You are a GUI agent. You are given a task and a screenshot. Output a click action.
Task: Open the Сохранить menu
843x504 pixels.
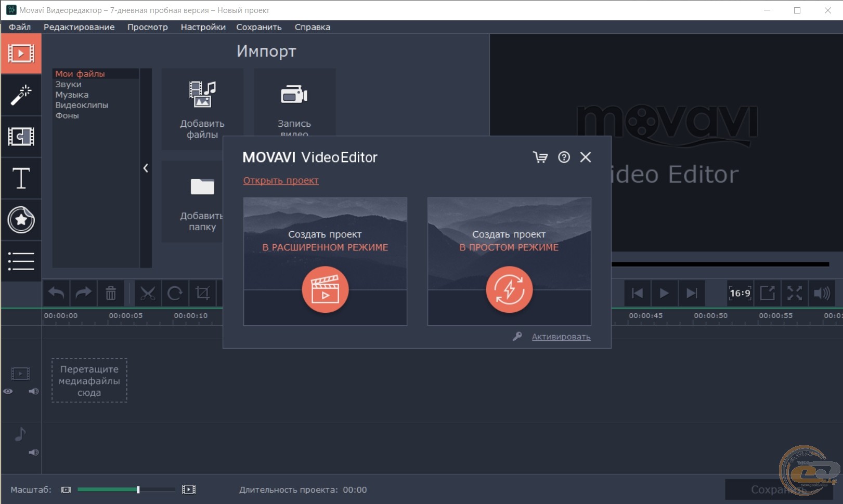point(259,27)
